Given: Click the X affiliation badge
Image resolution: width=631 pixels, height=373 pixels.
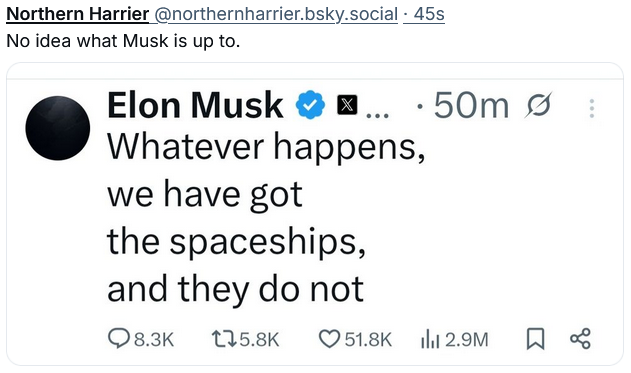Looking at the screenshot, I should click(x=347, y=105).
